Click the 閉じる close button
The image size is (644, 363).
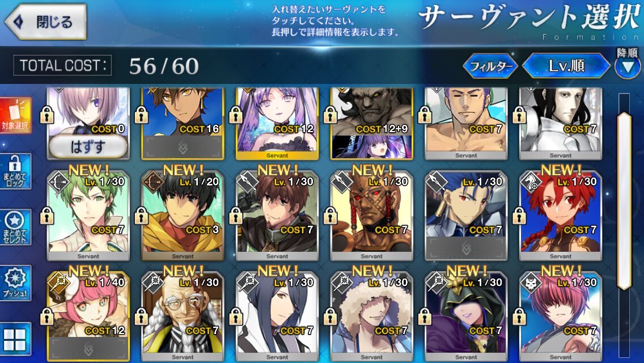pos(45,22)
